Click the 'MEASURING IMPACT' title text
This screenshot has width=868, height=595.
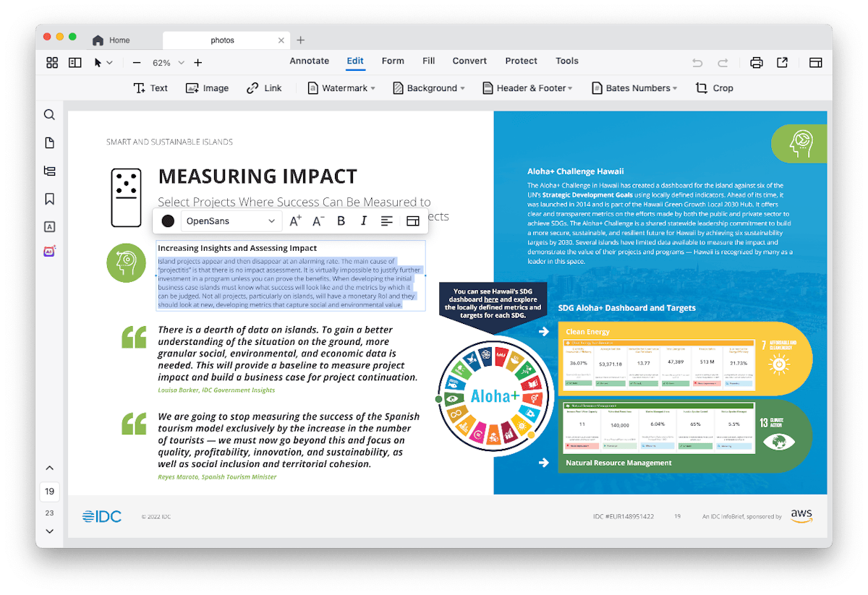pos(258,176)
